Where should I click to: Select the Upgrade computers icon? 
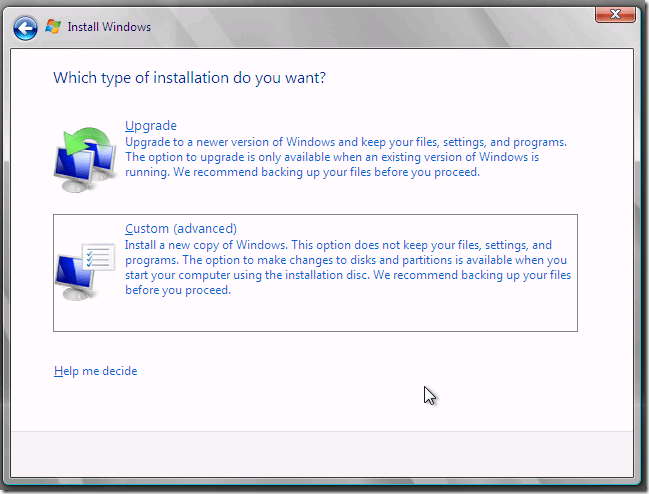coord(84,156)
